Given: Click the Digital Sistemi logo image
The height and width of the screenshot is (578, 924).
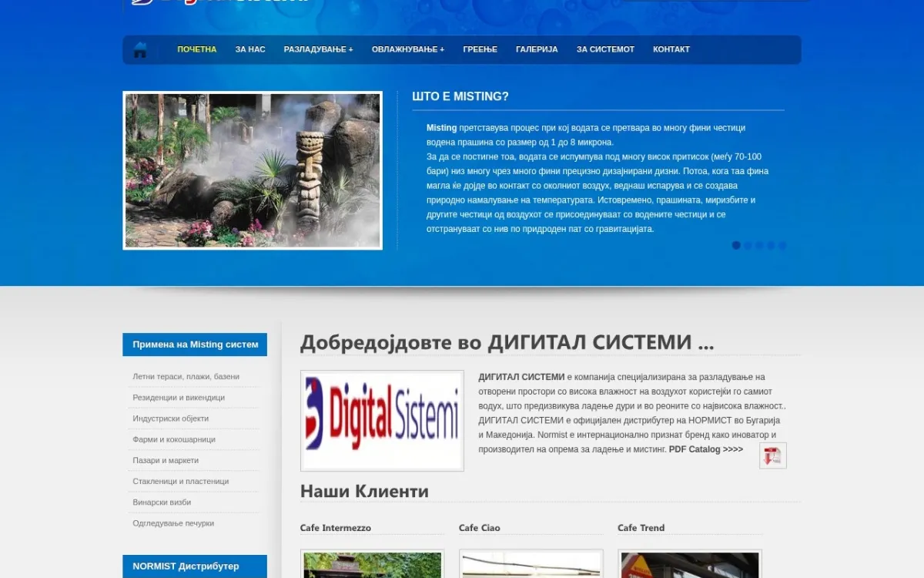Looking at the screenshot, I should 382,421.
